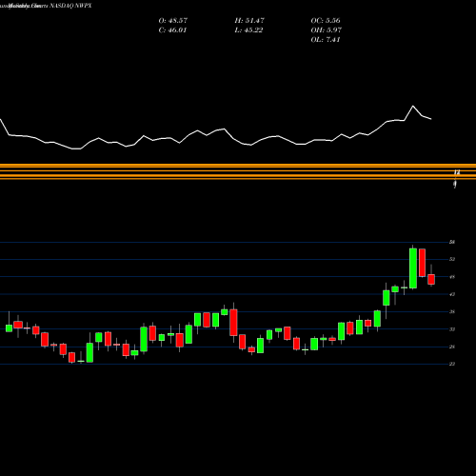Screen dimensions: 476x476
Task: Click the peak of the white indicator line
Action: [413, 106]
